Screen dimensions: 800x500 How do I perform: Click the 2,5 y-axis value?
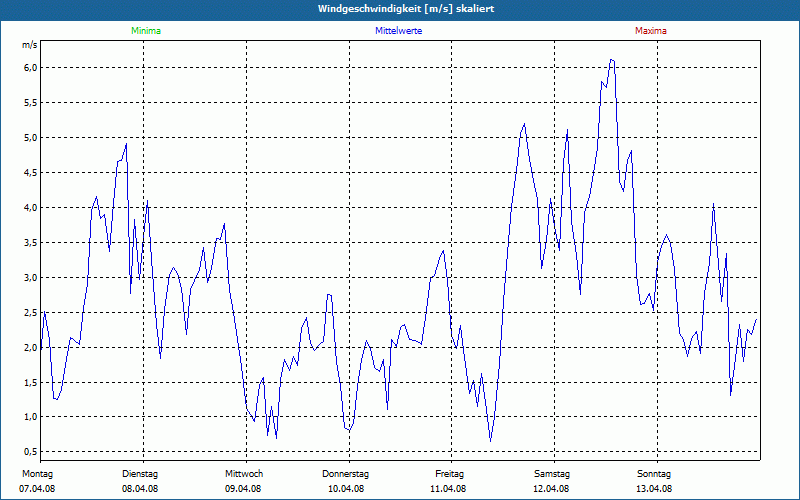[31, 312]
